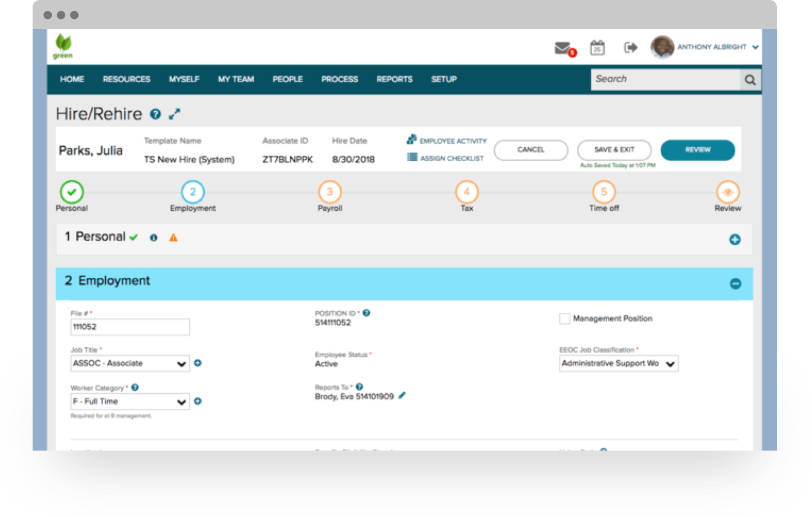The height and width of the screenshot is (517, 812).
Task: Enable the Management Position checkbox
Action: pos(564,318)
